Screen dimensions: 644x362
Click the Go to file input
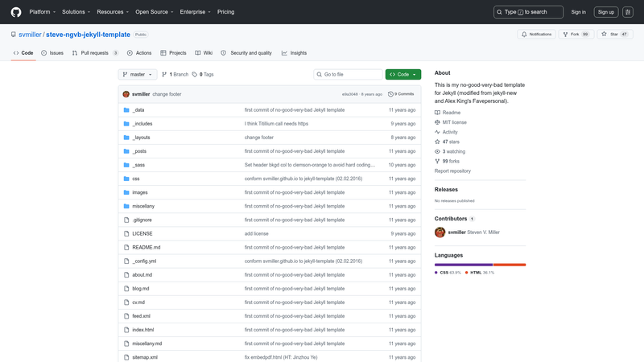(348, 74)
